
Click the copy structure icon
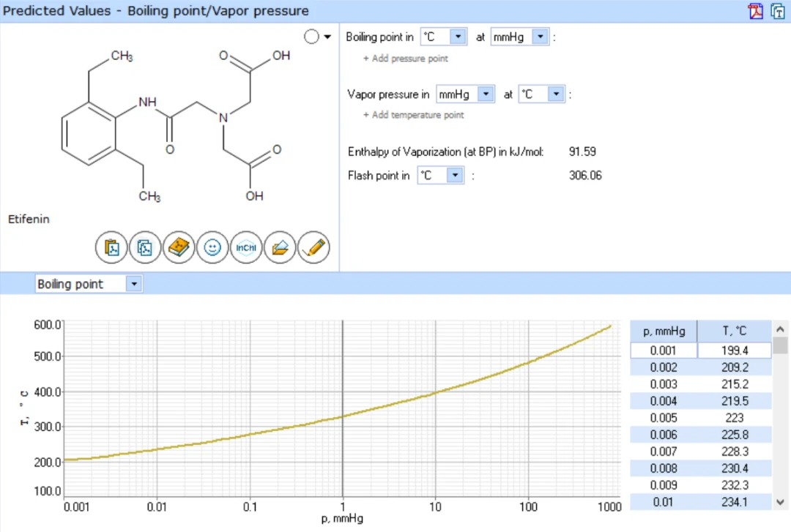pos(145,247)
